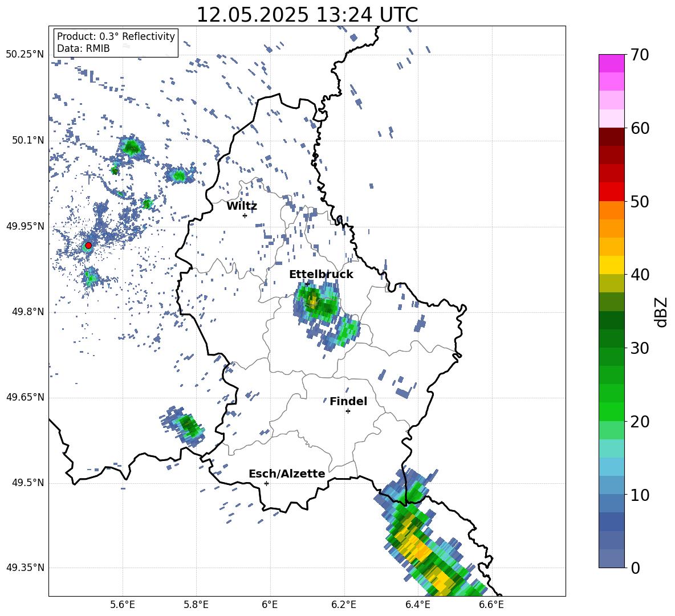The height and width of the screenshot is (616, 675).
Task: Click the 6°E longitude label
Action: pyautogui.click(x=270, y=605)
